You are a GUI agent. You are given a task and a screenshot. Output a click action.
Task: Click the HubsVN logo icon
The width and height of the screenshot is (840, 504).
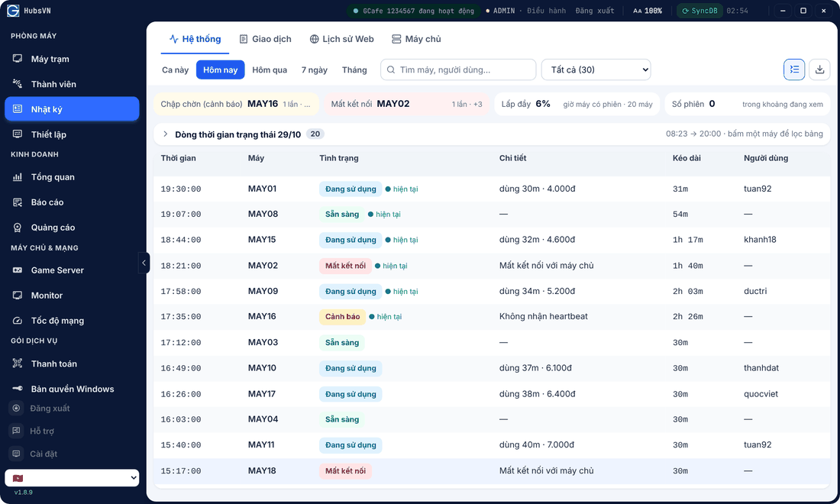click(x=13, y=11)
